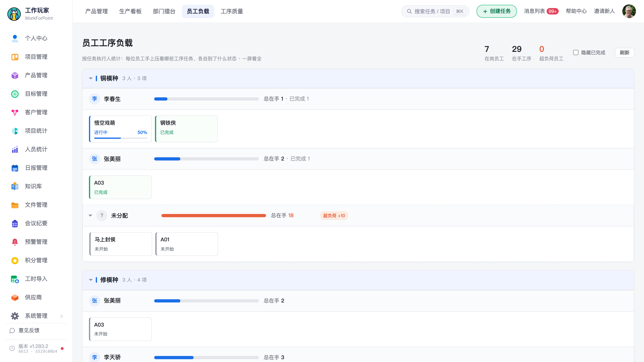Click the 人员统计 bar chart icon
The width and height of the screenshot is (644, 362).
[15, 149]
